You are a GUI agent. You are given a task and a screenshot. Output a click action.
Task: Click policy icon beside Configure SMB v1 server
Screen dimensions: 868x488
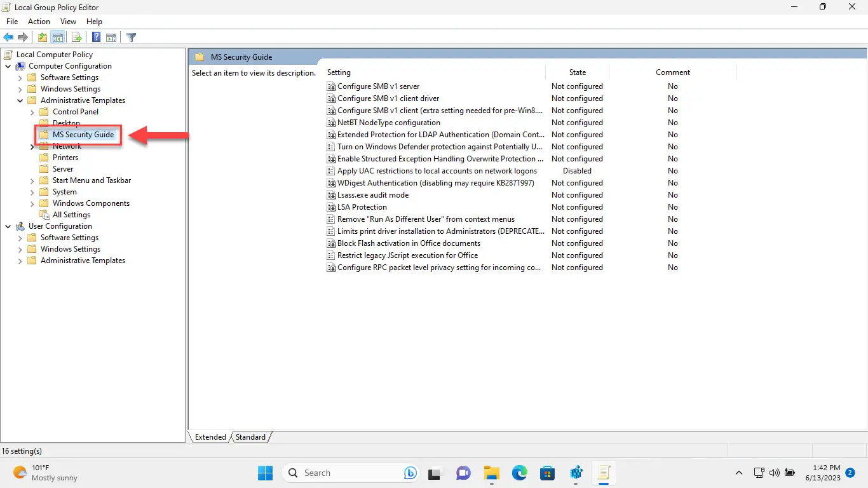(331, 86)
